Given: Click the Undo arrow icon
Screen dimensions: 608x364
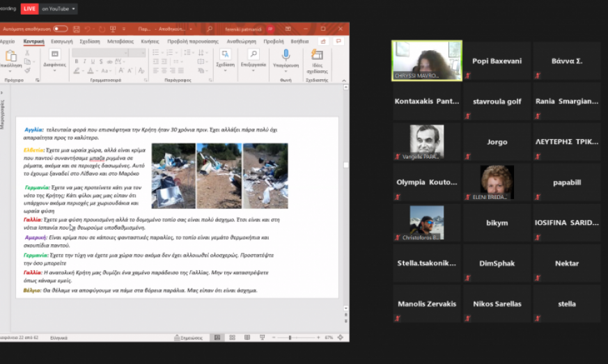Looking at the screenshot, I should (x=88, y=29).
